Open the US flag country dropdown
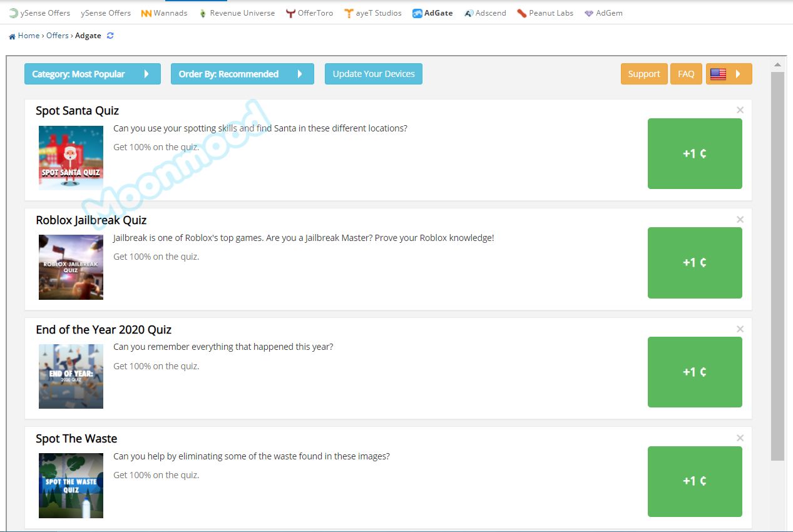Viewport: 793px width, 532px height. (x=729, y=74)
